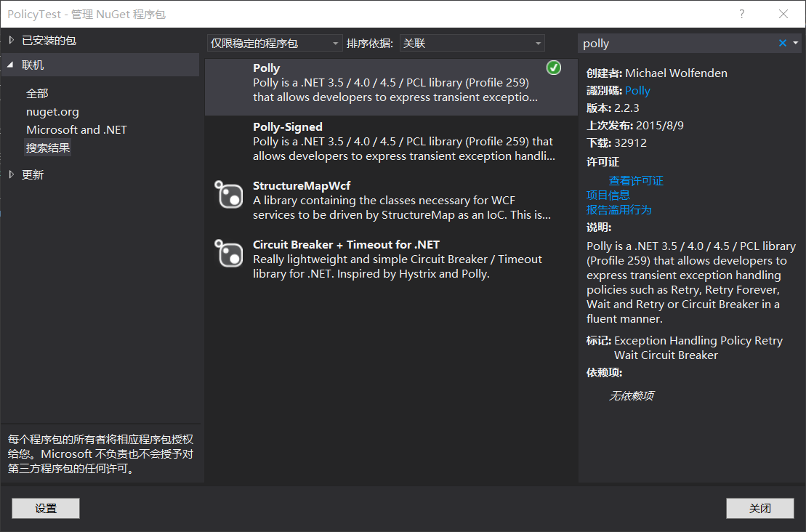Open the 项目信息 link
This screenshot has height=532, width=806.
point(608,195)
